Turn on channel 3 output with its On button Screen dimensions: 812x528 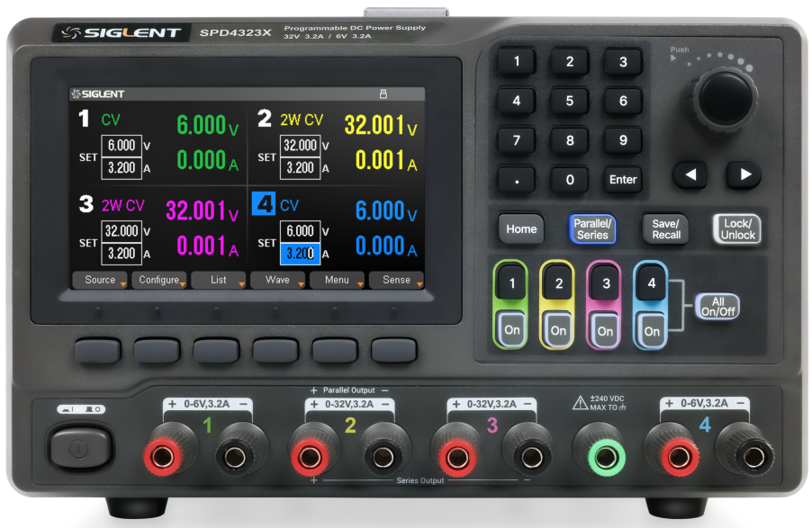pos(605,330)
